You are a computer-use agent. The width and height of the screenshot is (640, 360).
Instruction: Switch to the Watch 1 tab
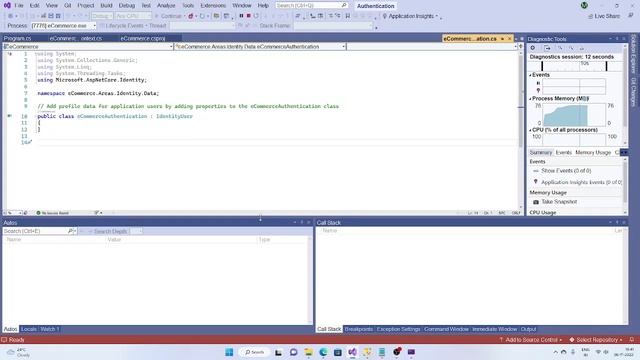(x=49, y=329)
